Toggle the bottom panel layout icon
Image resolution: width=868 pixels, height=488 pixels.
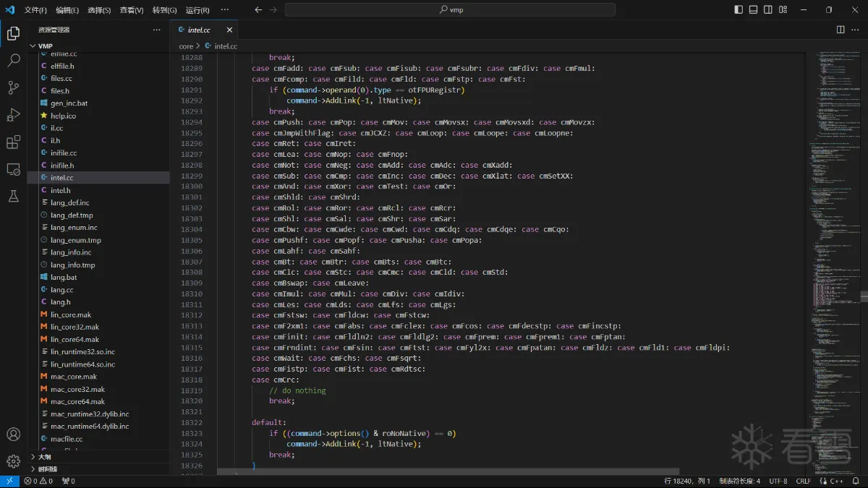[x=754, y=10]
